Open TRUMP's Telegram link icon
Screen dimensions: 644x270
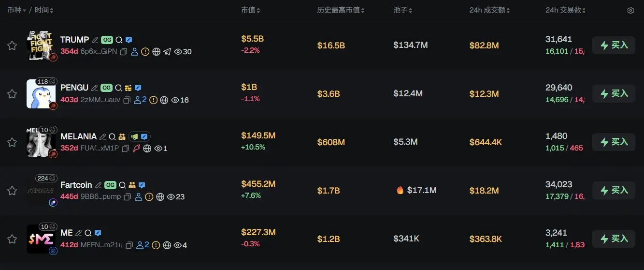(x=167, y=52)
